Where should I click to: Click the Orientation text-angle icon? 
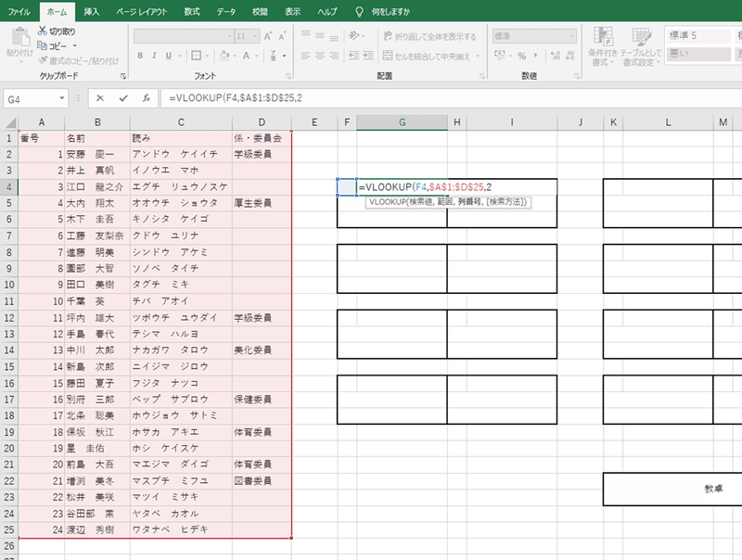pyautogui.click(x=354, y=35)
